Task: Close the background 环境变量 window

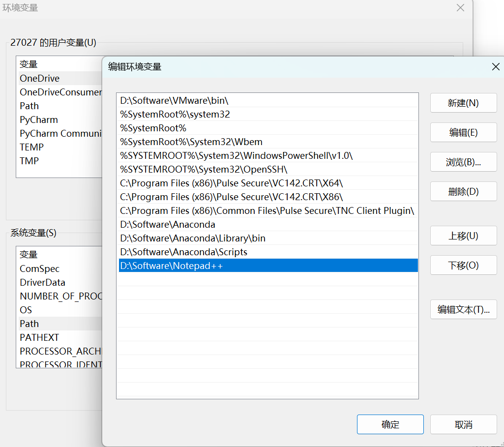Action: (x=460, y=8)
